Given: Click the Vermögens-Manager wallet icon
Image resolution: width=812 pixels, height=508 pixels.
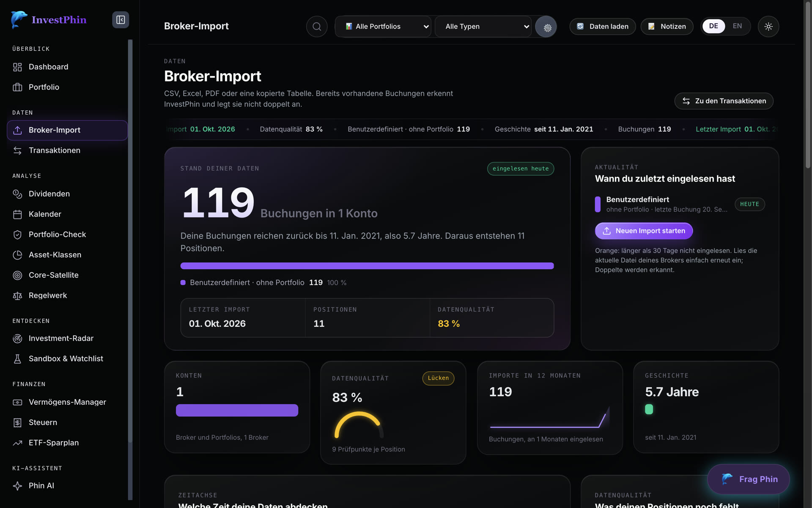Looking at the screenshot, I should tap(17, 402).
